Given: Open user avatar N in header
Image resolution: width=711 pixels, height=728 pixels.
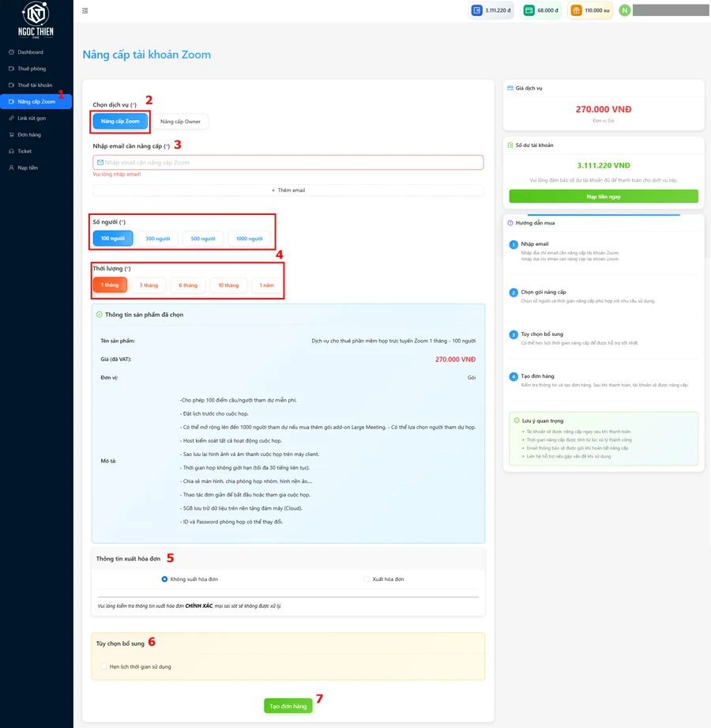Looking at the screenshot, I should [x=625, y=10].
